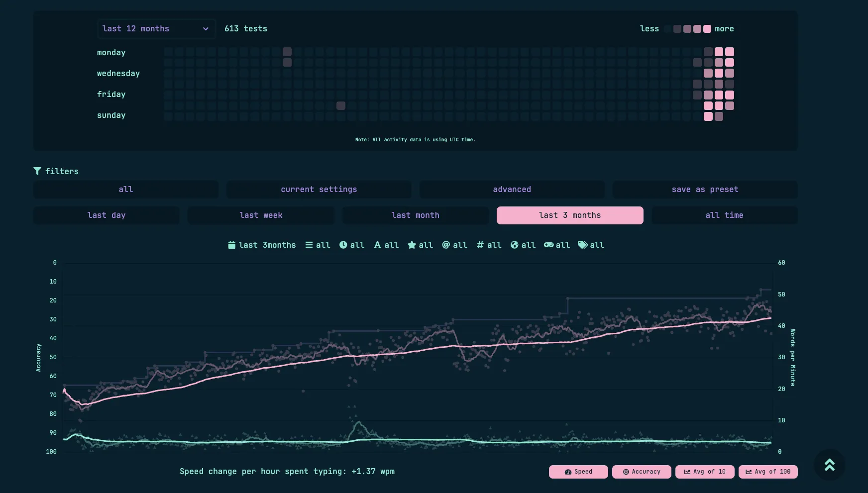Click the gamepad icon in filter summary
The width and height of the screenshot is (868, 493).
point(548,245)
